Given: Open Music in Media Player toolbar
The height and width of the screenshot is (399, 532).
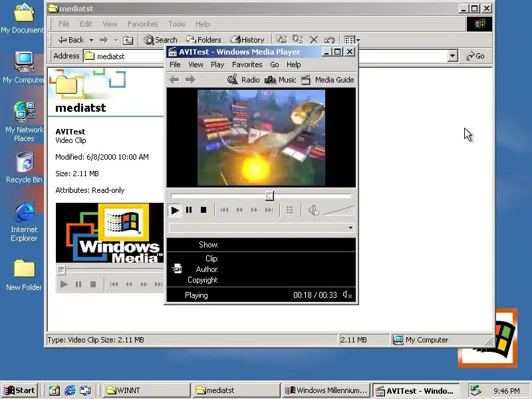Looking at the screenshot, I should pos(280,80).
